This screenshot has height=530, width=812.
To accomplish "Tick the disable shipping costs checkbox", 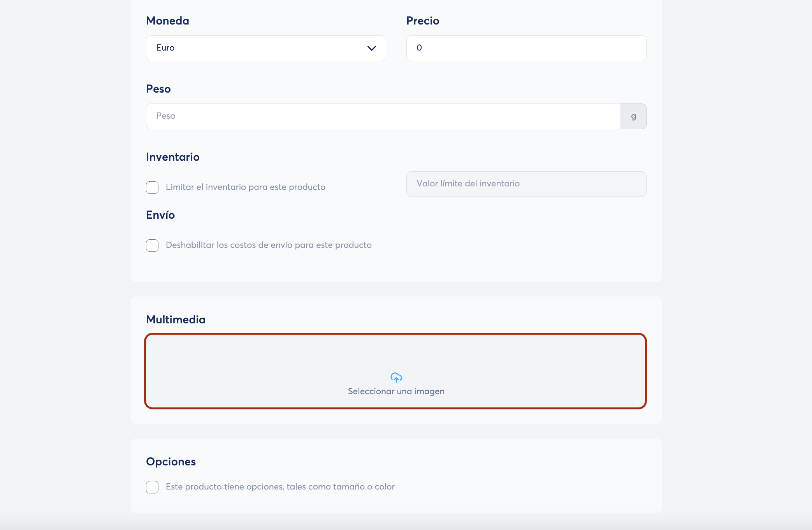I will point(152,246).
